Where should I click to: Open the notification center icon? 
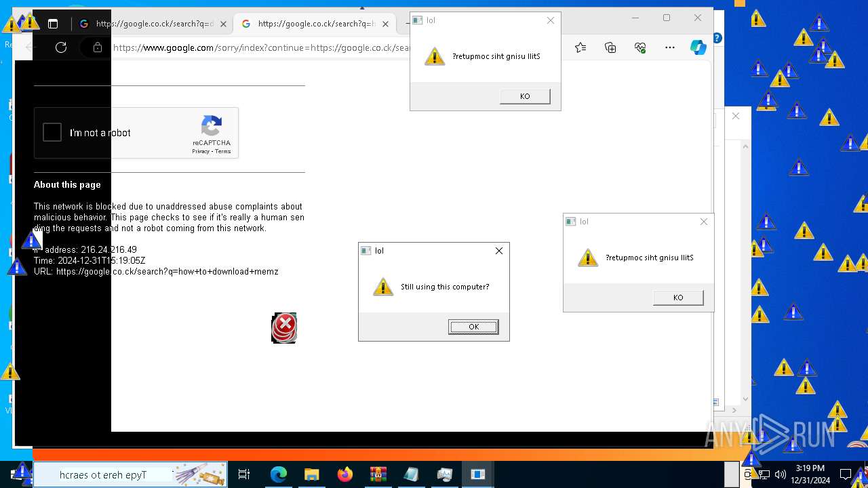[846, 474]
